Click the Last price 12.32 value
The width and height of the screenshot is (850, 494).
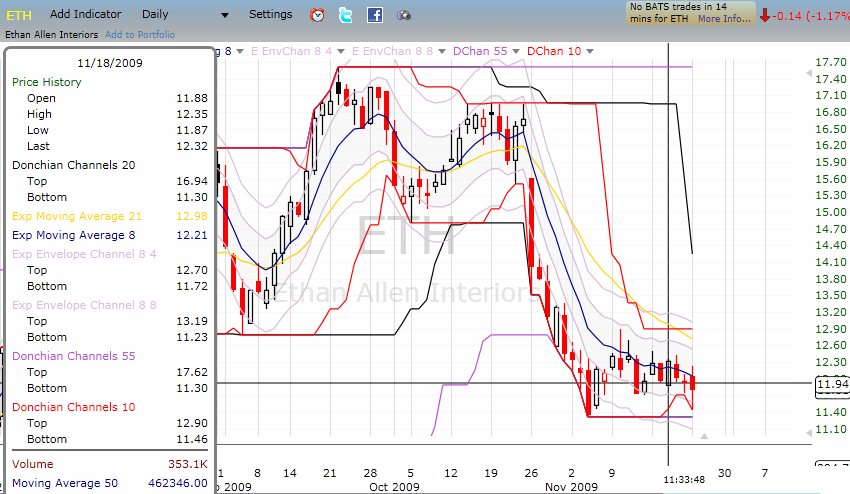192,146
